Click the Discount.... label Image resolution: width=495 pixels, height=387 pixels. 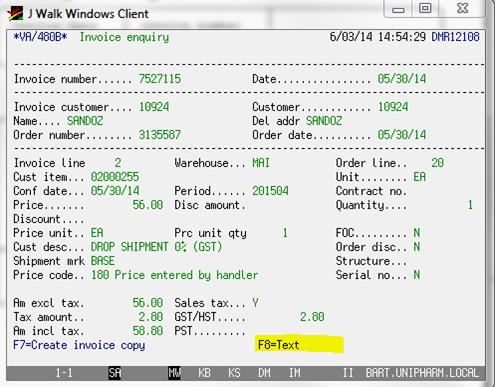[49, 219]
